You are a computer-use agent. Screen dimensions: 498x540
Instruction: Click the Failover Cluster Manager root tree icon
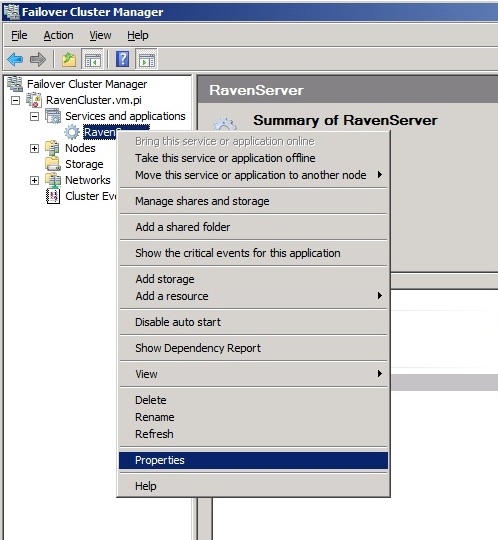pos(15,84)
